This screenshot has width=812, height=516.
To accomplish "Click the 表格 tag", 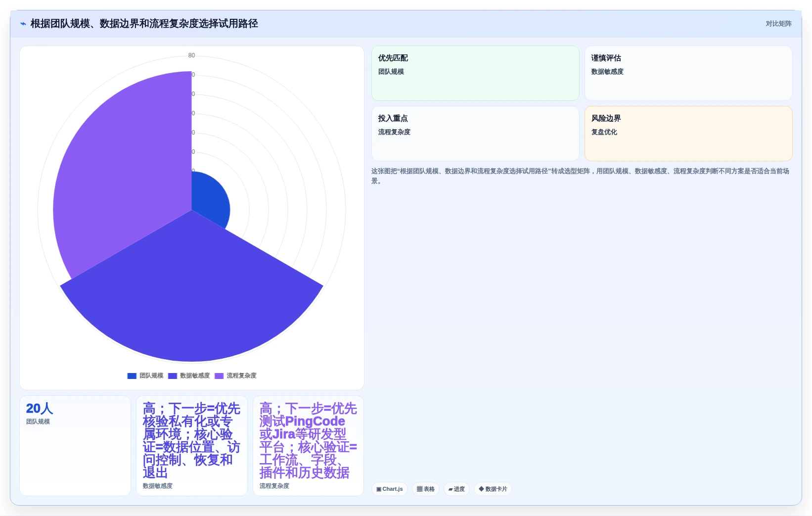I will point(426,489).
